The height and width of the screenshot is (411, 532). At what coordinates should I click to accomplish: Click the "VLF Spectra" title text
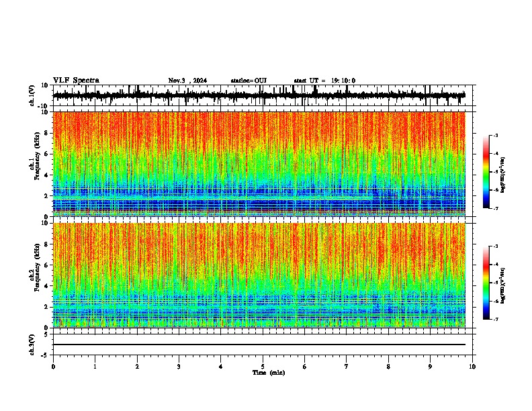pos(76,81)
